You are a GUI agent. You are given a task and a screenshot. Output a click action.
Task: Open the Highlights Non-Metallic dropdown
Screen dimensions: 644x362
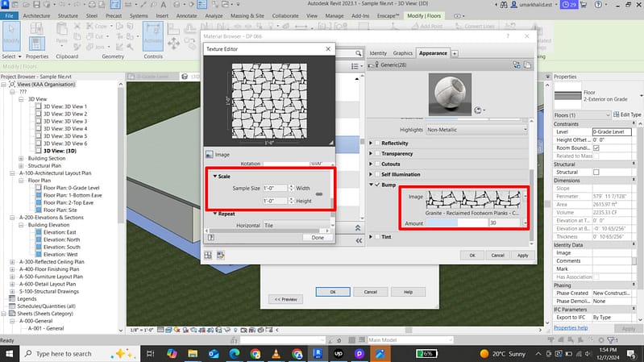click(x=476, y=129)
